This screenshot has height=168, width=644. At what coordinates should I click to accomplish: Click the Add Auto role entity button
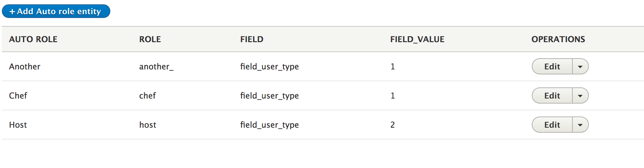coord(56,11)
